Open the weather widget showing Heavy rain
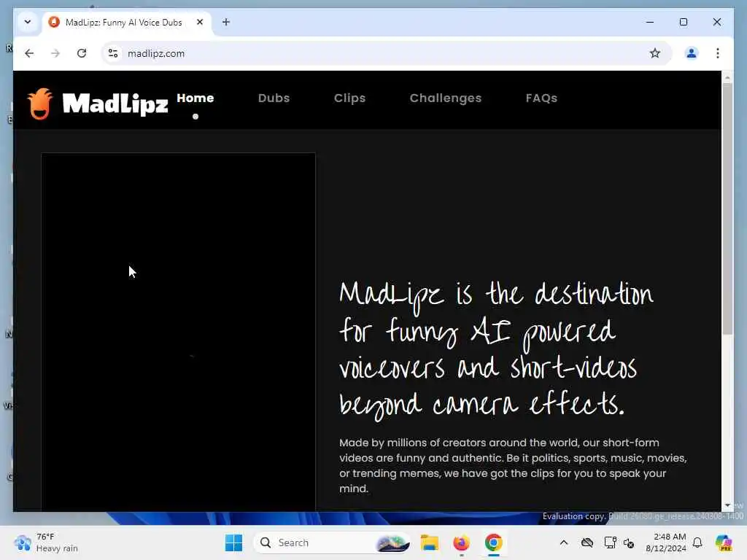The height and width of the screenshot is (560, 747). click(x=46, y=542)
